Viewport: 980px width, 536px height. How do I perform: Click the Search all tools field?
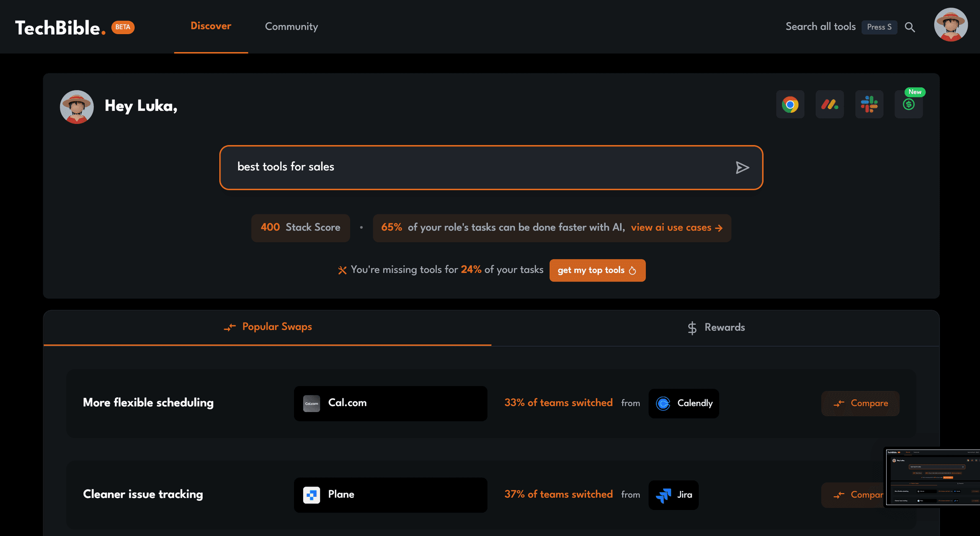[x=820, y=27]
